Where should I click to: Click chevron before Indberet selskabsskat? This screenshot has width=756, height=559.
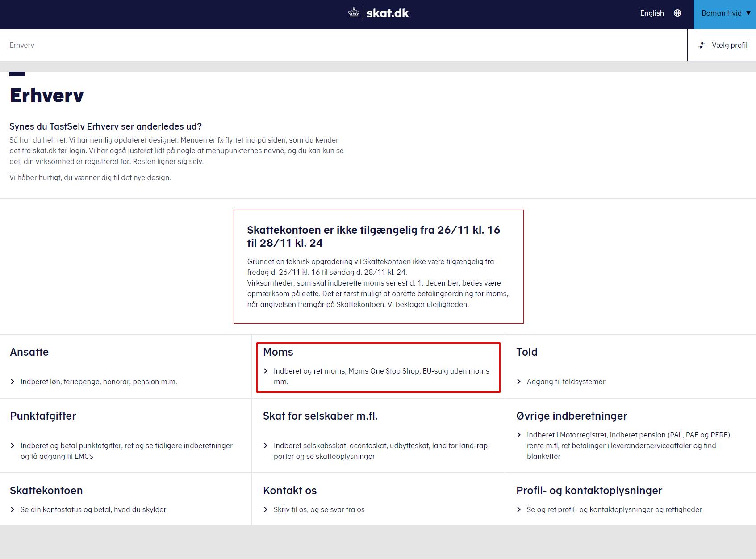point(266,446)
